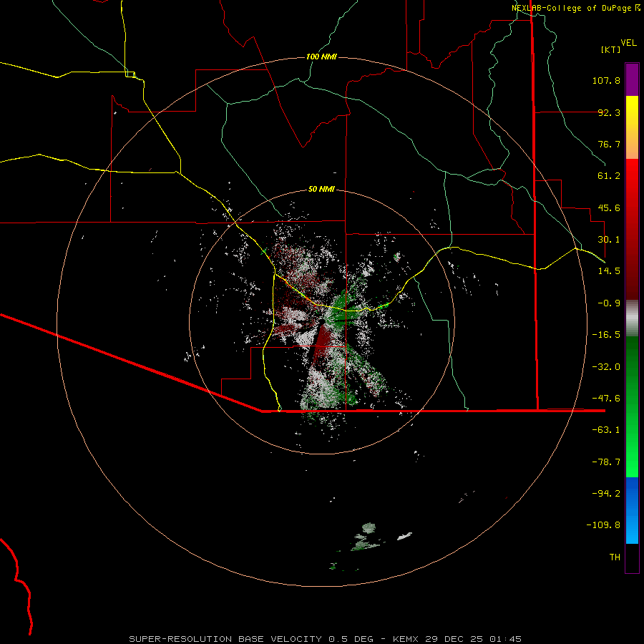The width and height of the screenshot is (644, 644).
Task: Click the radar site center of the sweep
Action: 321,321
